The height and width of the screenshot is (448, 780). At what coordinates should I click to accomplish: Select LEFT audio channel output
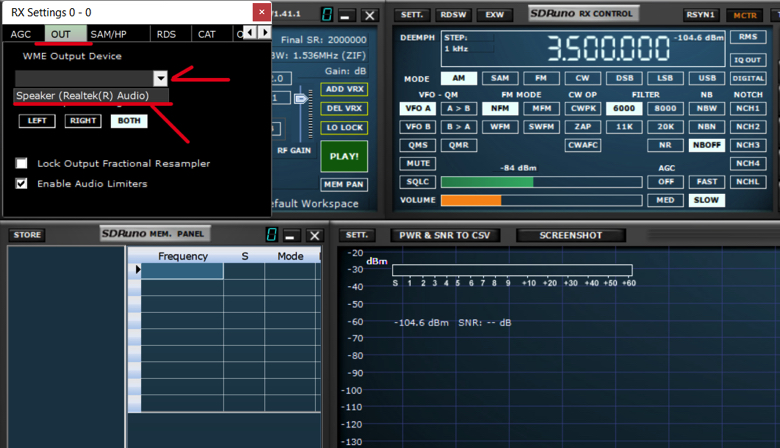(x=37, y=121)
